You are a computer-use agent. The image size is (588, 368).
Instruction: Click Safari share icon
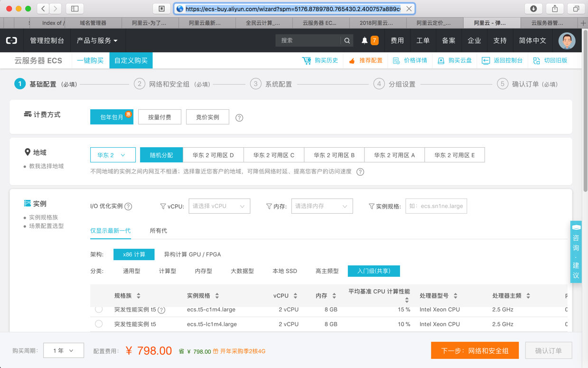pyautogui.click(x=555, y=9)
